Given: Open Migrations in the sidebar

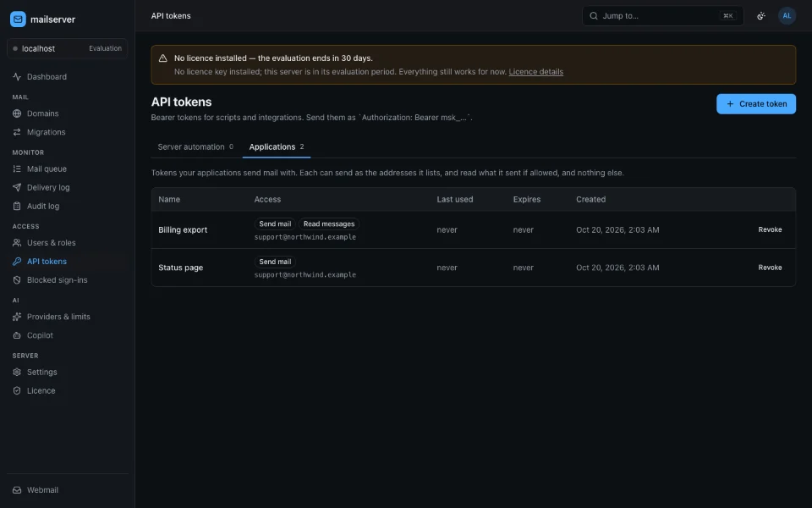Looking at the screenshot, I should click(x=68, y=132).
